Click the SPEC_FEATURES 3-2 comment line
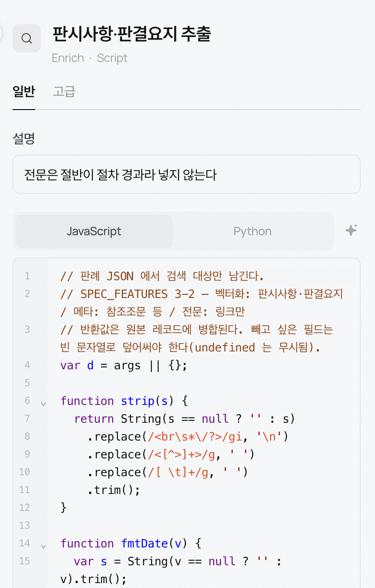Screen dimensions: 375x588 click(202, 303)
